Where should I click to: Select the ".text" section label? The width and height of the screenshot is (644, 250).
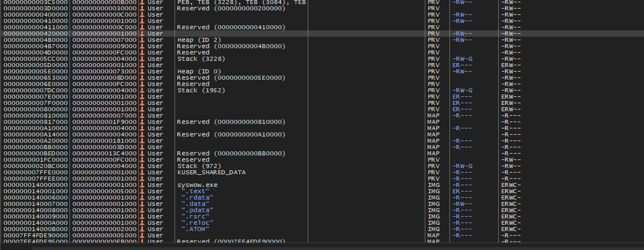coord(195,191)
